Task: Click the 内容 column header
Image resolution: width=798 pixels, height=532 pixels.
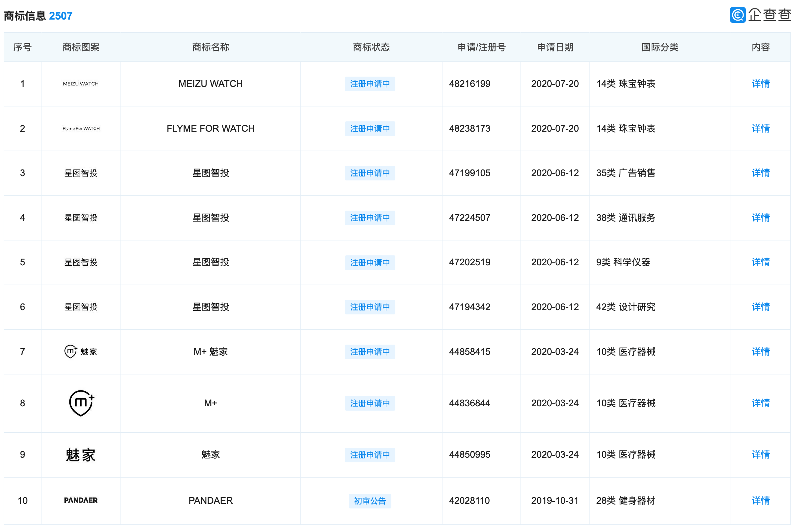Action: point(760,47)
